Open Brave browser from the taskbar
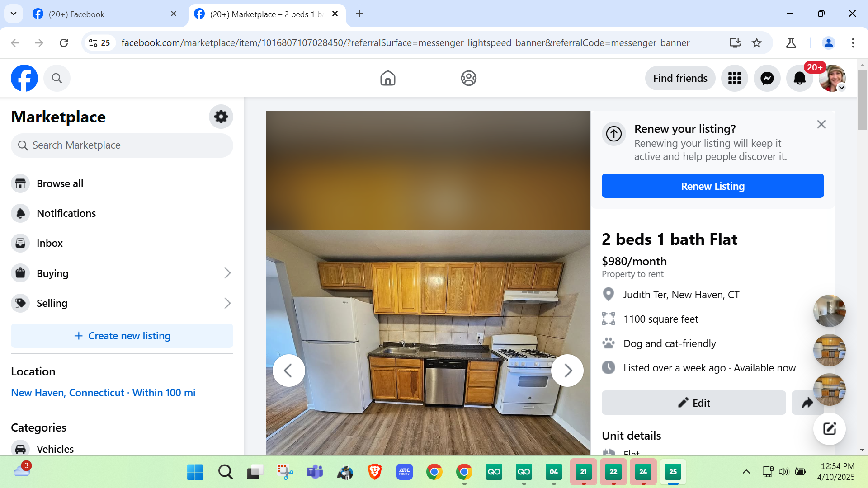Viewport: 868px width, 488px height. pyautogui.click(x=374, y=472)
